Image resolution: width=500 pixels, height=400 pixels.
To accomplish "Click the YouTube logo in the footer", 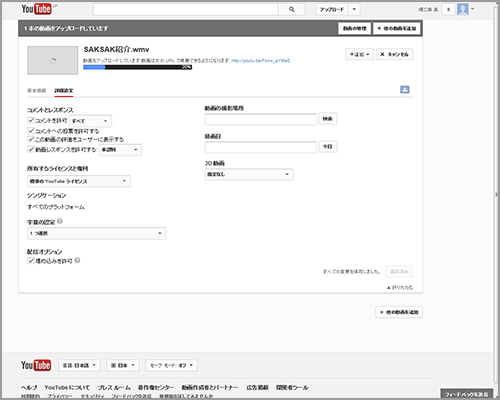I will 36,365.
